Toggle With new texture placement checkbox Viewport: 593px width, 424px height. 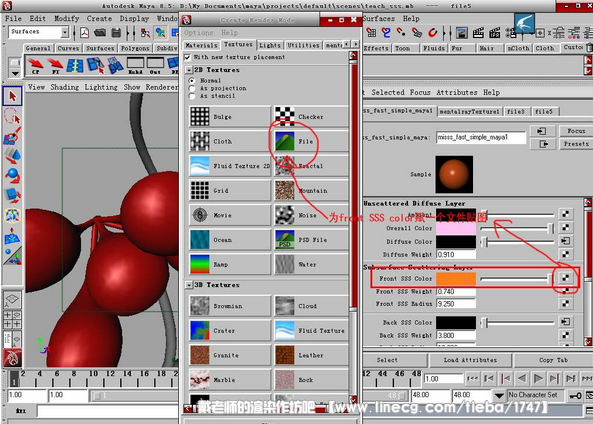pos(188,57)
